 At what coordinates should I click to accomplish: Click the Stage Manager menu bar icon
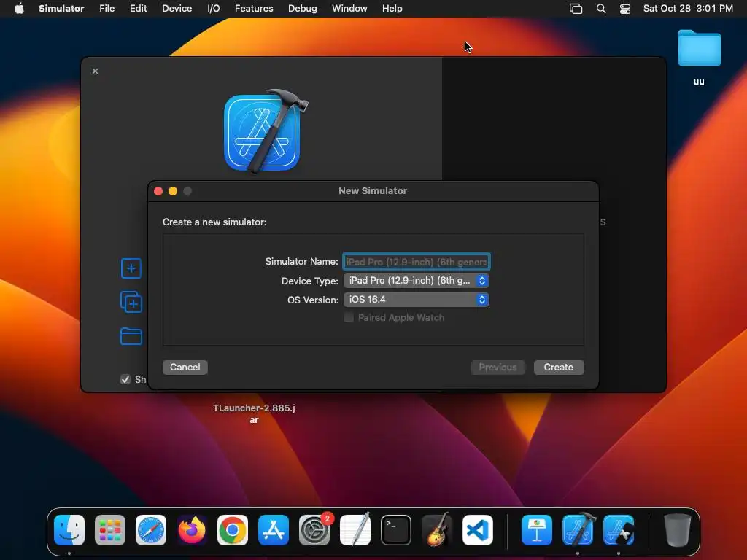click(576, 9)
